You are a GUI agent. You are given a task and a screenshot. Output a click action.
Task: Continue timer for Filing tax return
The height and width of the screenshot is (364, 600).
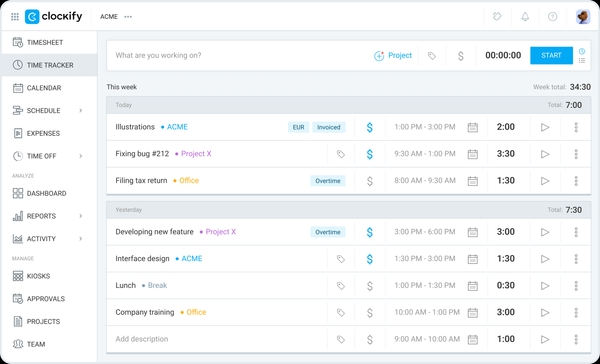coord(545,181)
